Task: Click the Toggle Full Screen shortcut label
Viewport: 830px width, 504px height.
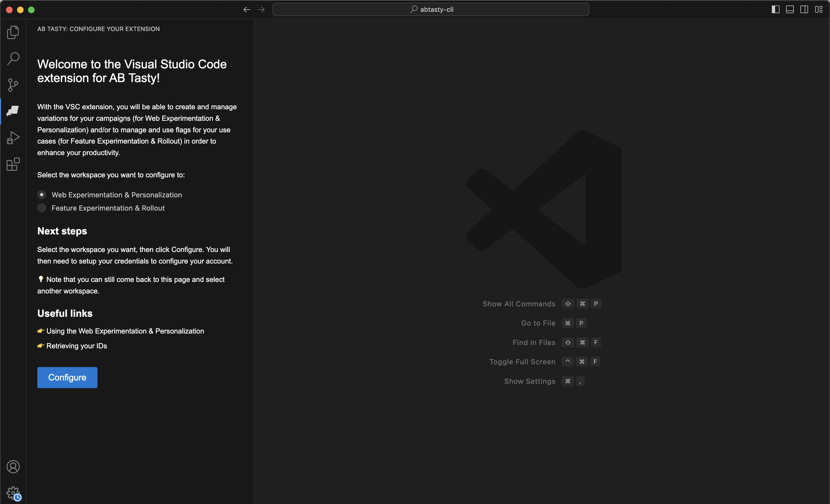Action: point(523,362)
